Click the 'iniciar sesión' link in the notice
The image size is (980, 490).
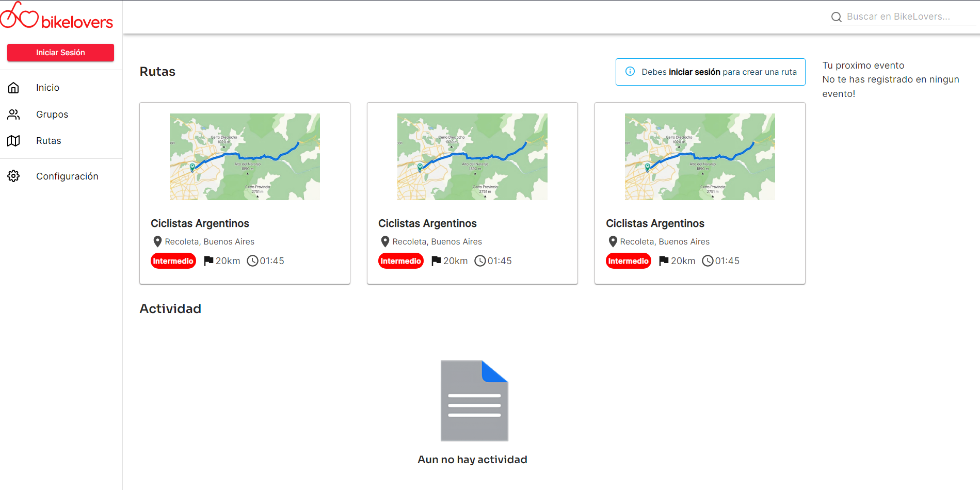click(x=694, y=72)
